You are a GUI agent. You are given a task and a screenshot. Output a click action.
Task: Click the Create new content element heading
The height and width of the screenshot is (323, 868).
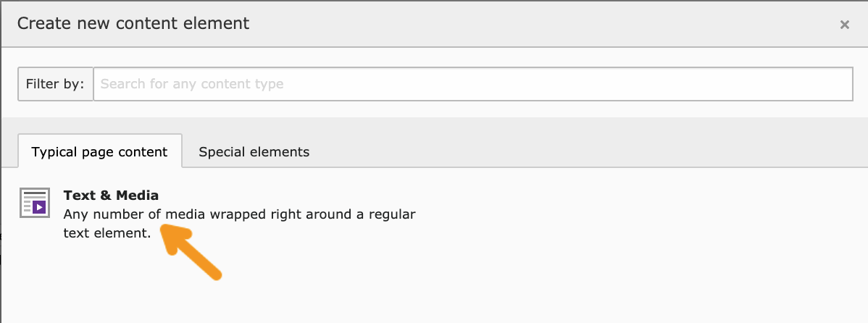coord(133,23)
